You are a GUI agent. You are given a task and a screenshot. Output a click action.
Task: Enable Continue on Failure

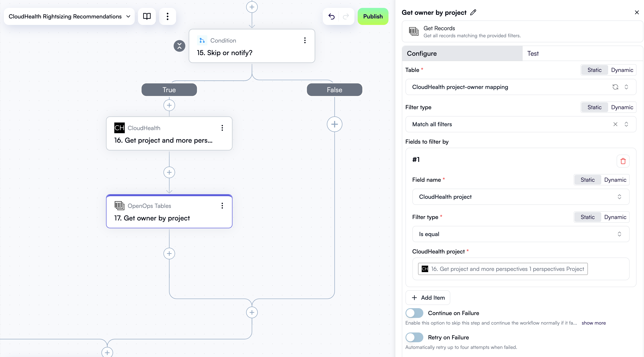[x=414, y=313]
